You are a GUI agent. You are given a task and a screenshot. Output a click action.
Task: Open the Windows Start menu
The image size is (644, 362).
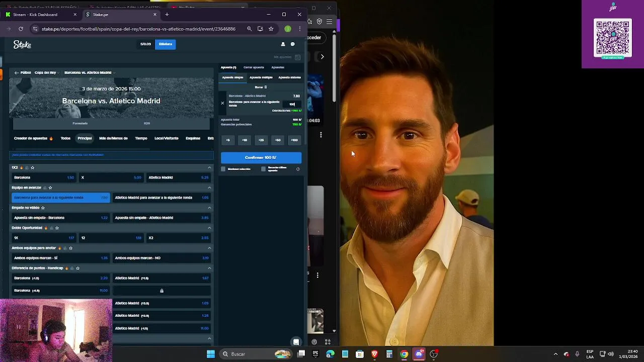point(211,354)
